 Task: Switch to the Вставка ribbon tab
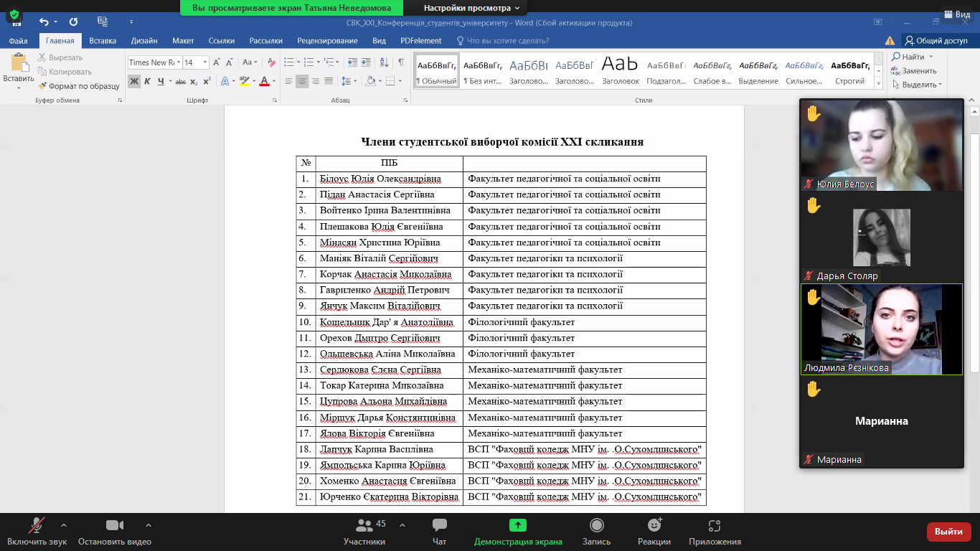pyautogui.click(x=103, y=41)
